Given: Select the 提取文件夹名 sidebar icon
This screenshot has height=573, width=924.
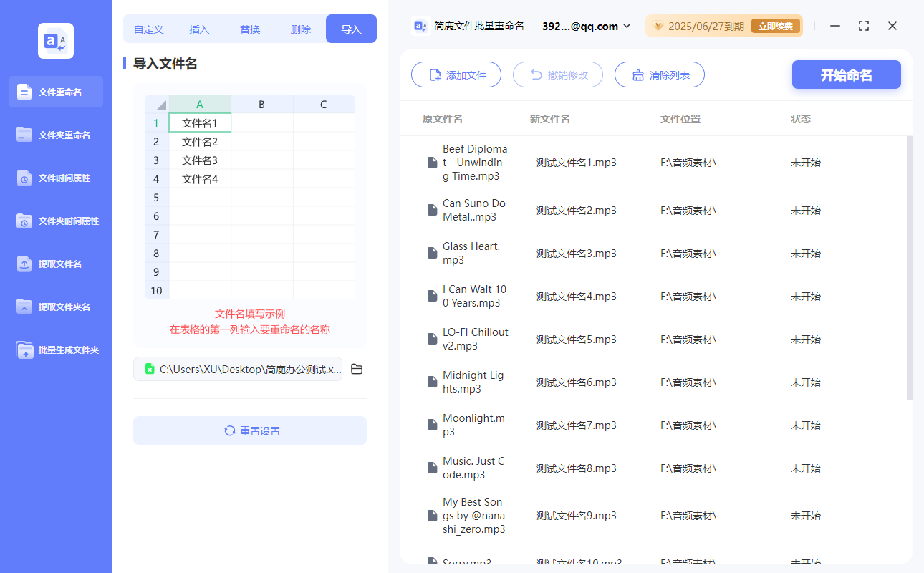Looking at the screenshot, I should (x=55, y=307).
